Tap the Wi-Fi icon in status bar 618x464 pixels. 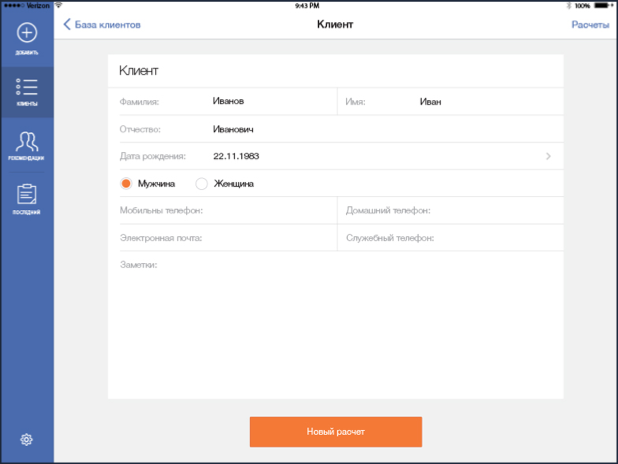pyautogui.click(x=58, y=5)
